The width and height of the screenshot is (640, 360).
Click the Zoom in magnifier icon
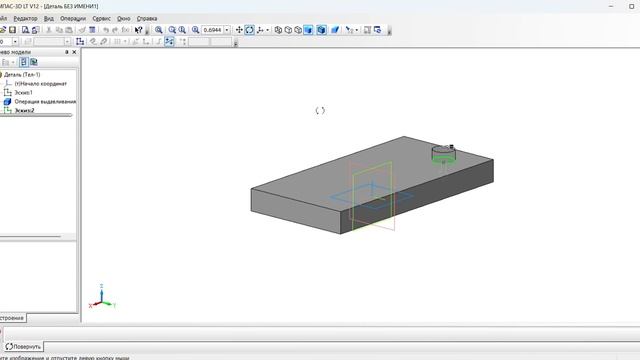tap(172, 30)
